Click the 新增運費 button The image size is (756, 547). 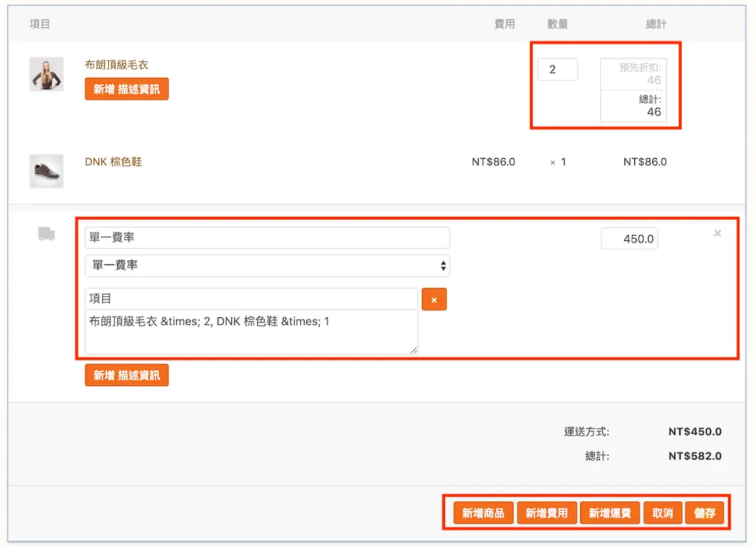610,513
